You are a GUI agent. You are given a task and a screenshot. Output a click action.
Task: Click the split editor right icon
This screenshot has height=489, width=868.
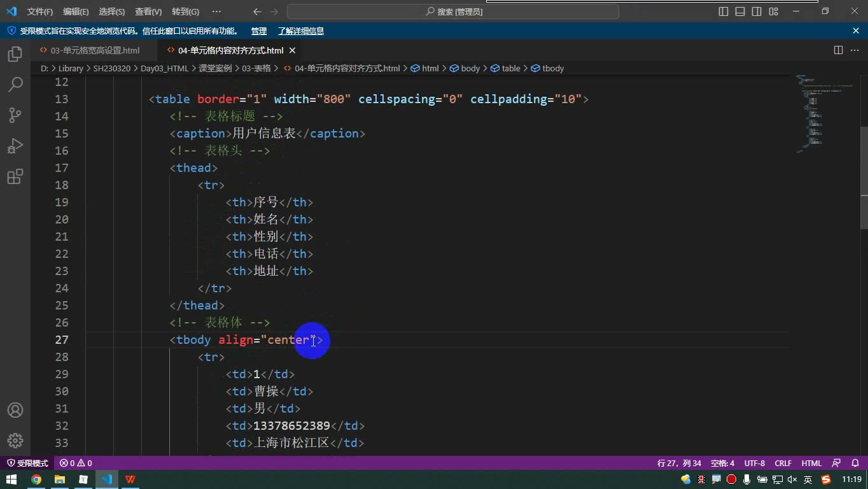[838, 50]
